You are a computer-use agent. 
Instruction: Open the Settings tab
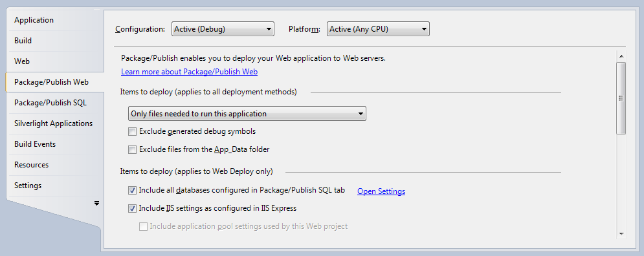[54, 186]
